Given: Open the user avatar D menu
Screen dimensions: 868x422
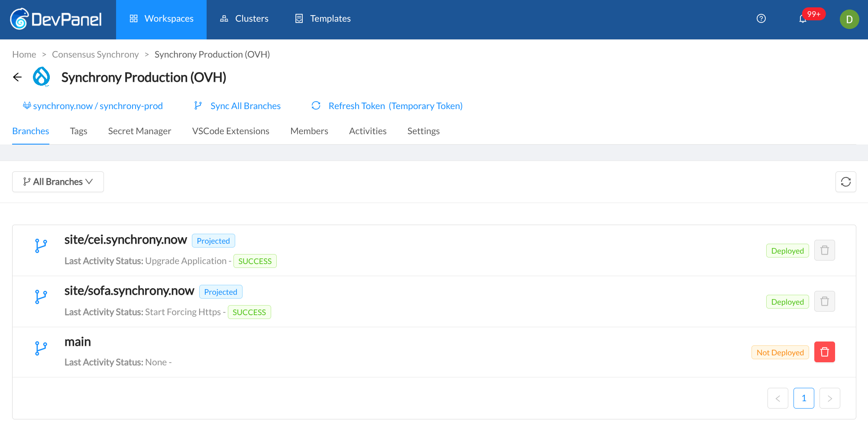Looking at the screenshot, I should tap(849, 19).
